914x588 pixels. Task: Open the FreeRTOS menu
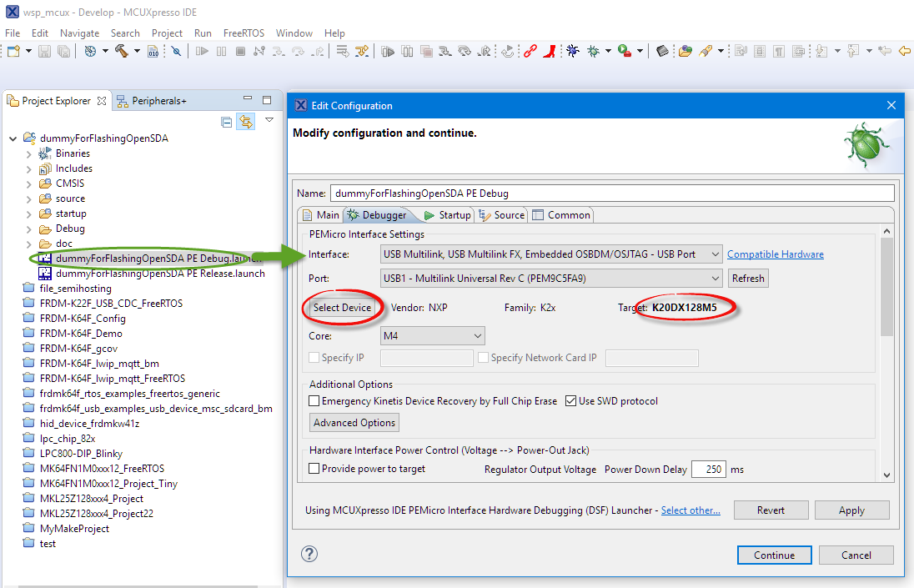click(244, 33)
